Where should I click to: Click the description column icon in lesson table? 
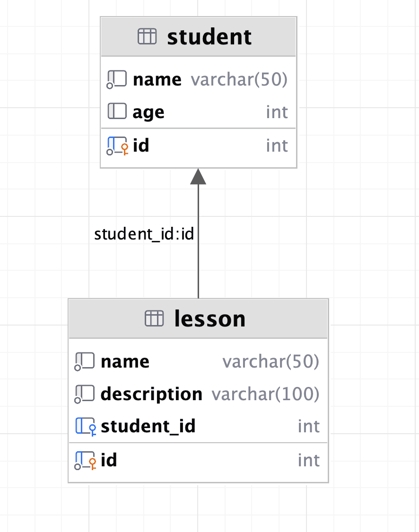[x=85, y=394]
